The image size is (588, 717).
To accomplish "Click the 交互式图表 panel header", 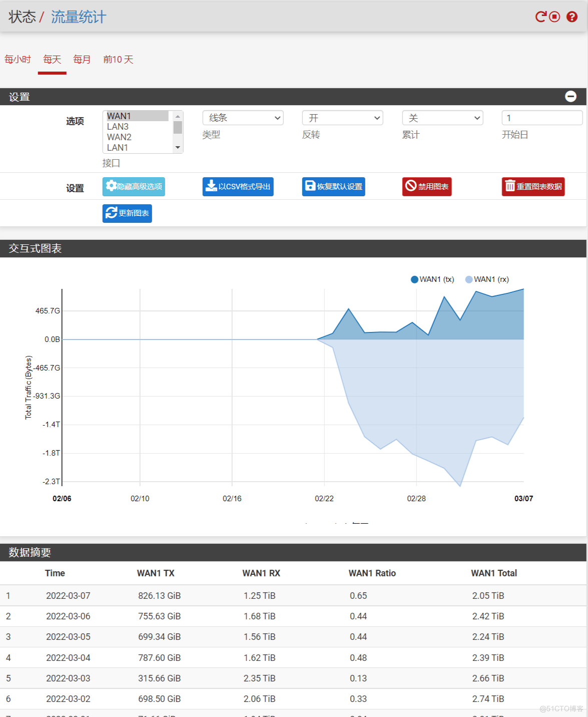I will coord(293,248).
